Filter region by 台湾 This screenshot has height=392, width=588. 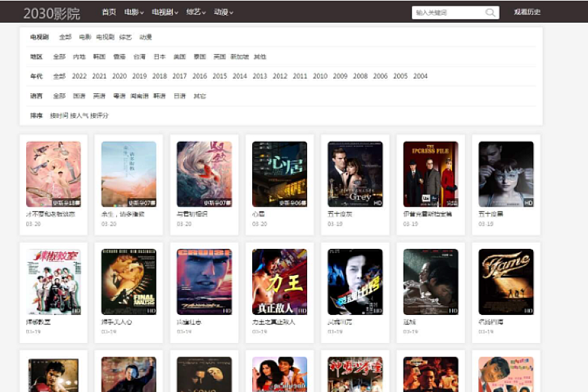[140, 57]
